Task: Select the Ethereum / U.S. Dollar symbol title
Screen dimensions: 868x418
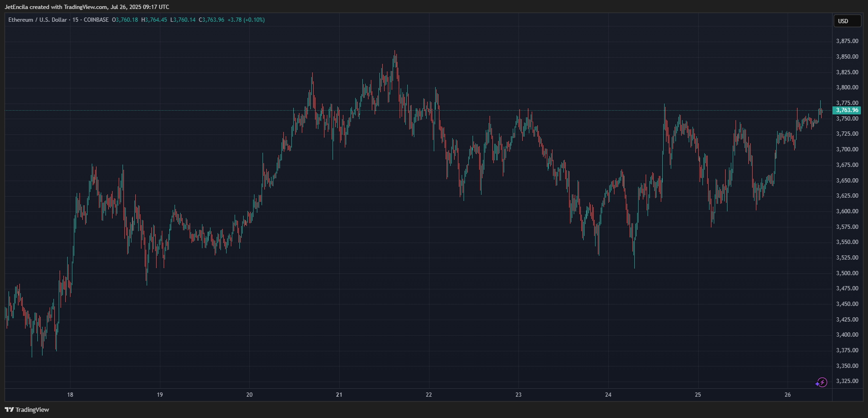Action: pyautogui.click(x=37, y=20)
